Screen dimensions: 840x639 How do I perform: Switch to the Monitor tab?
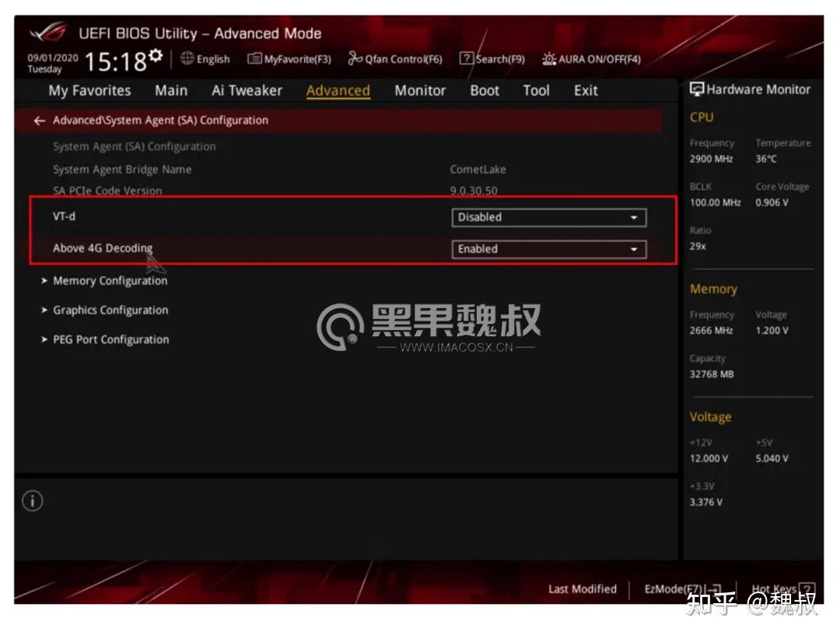click(419, 90)
